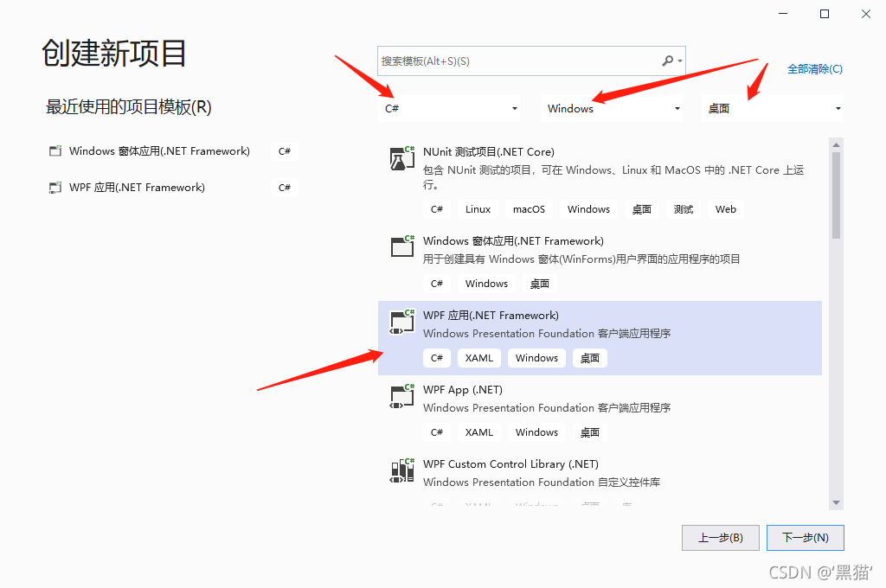This screenshot has width=886, height=588.
Task: Click the NUnit template description text
Action: pyautogui.click(x=613, y=176)
